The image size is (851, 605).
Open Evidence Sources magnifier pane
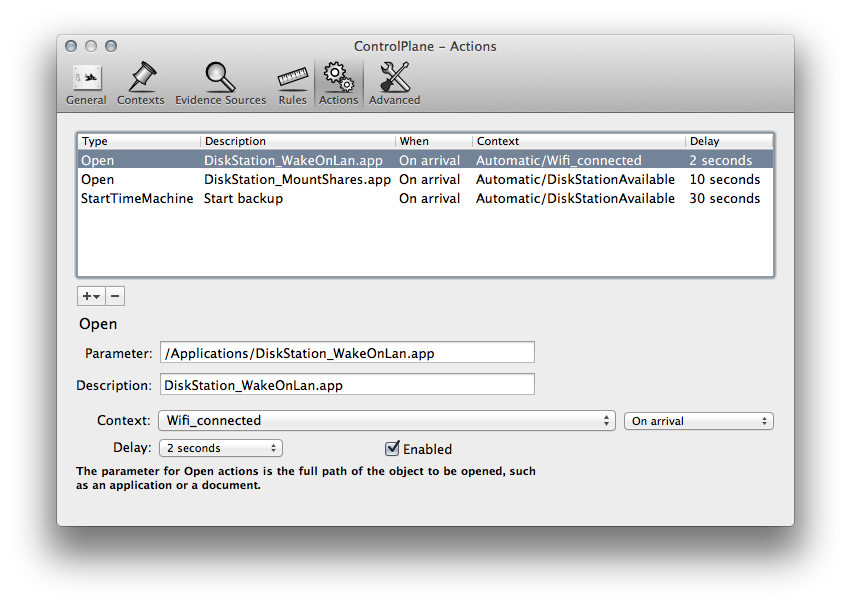220,84
